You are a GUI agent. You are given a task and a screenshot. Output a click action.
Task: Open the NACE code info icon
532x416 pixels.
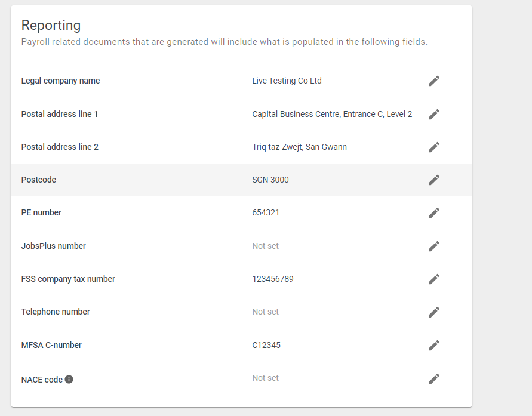pyautogui.click(x=69, y=380)
